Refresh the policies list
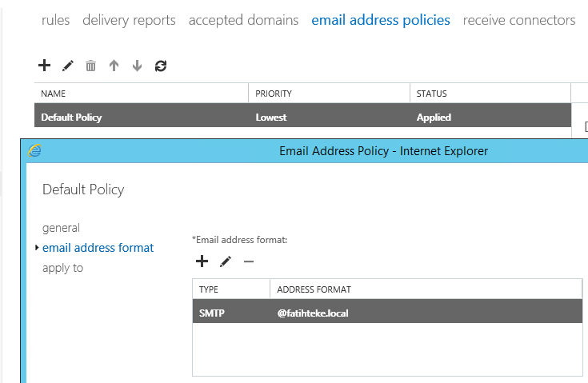Viewport: 588px width, 383px height. click(x=161, y=66)
